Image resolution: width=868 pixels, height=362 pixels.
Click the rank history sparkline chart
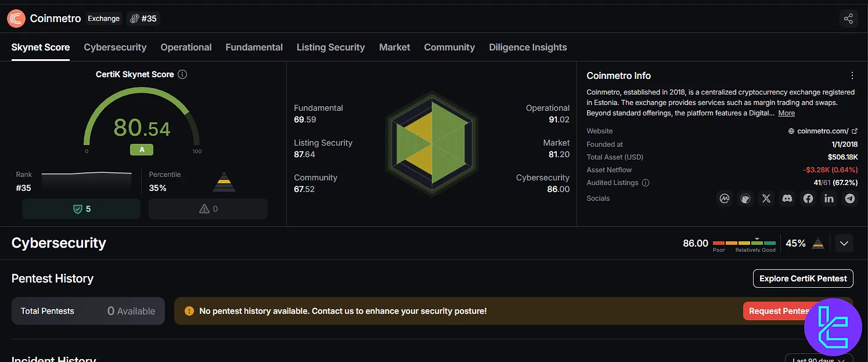coord(87,181)
